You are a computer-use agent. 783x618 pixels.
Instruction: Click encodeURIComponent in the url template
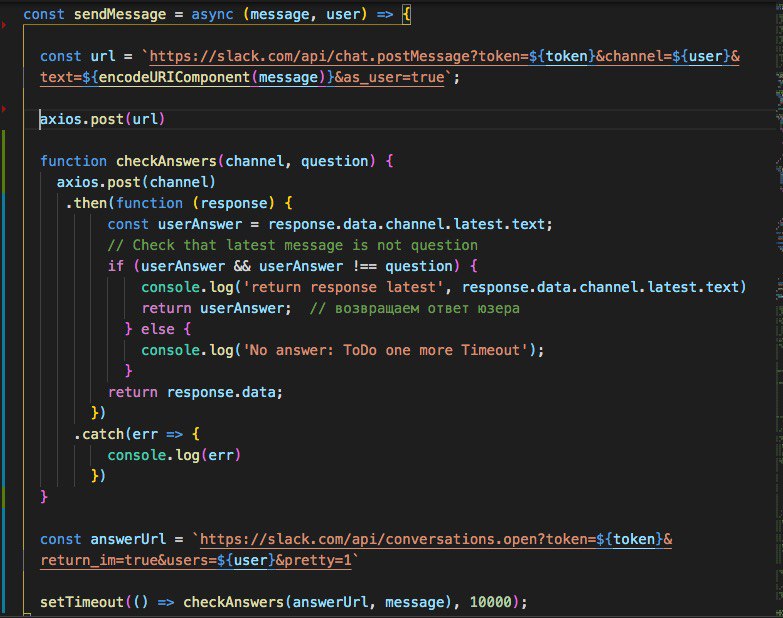tap(174, 77)
